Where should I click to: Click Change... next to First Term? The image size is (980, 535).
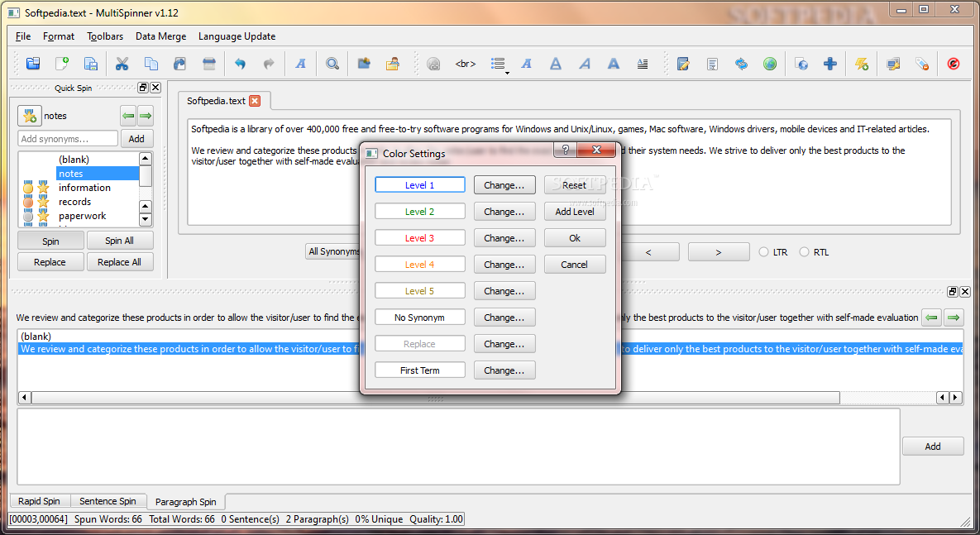pyautogui.click(x=504, y=370)
